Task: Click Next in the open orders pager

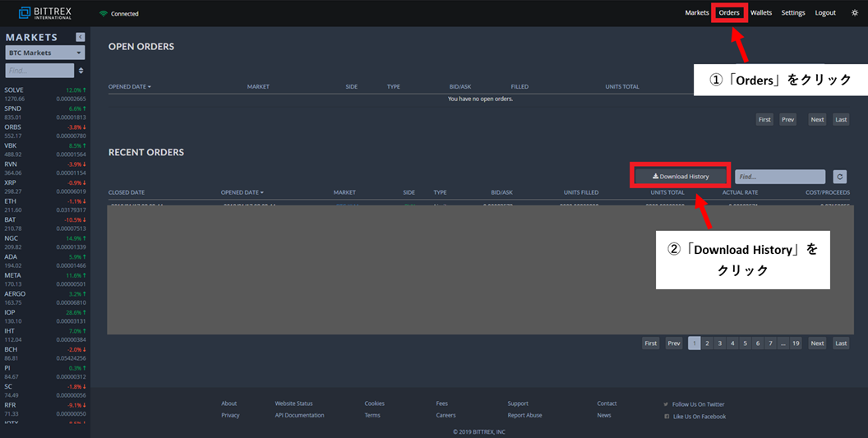Action: point(817,120)
